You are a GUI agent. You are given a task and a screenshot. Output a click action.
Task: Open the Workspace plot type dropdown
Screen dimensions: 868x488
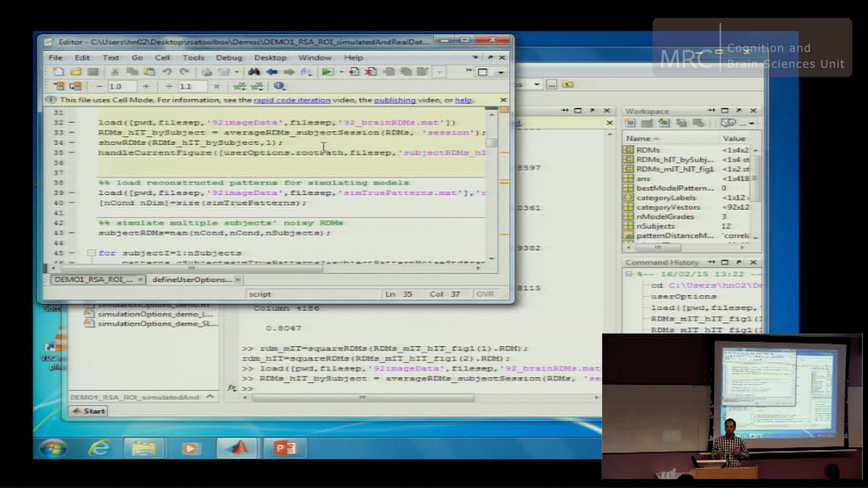pyautogui.click(x=751, y=123)
